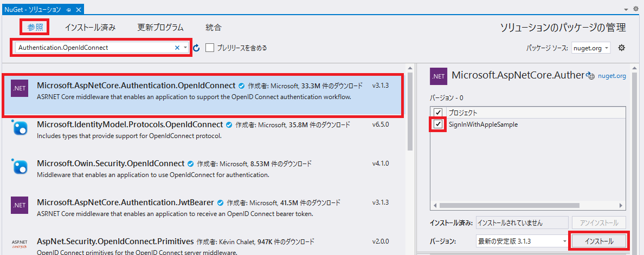Open the 統合 tab
This screenshot has height=255, width=644.
[x=213, y=28]
